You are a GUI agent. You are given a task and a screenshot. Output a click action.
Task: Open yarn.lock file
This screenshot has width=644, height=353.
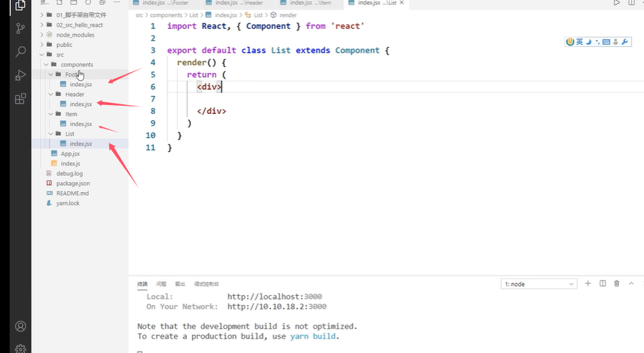[x=68, y=203]
